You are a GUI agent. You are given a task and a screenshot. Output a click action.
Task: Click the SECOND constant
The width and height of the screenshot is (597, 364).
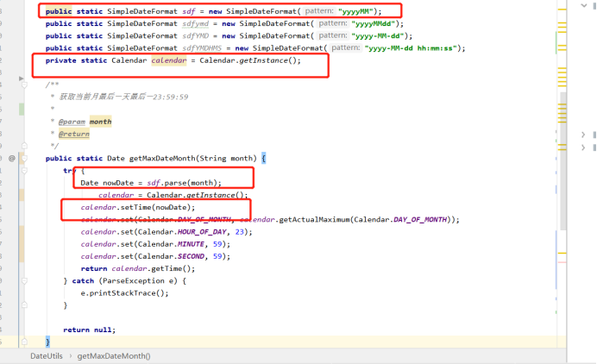(191, 256)
